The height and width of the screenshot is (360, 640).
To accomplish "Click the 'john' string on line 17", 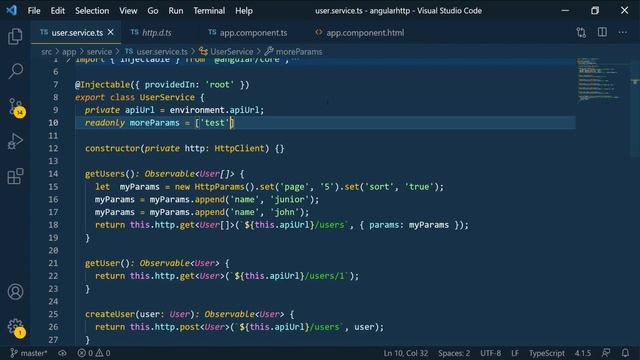I will point(284,212).
